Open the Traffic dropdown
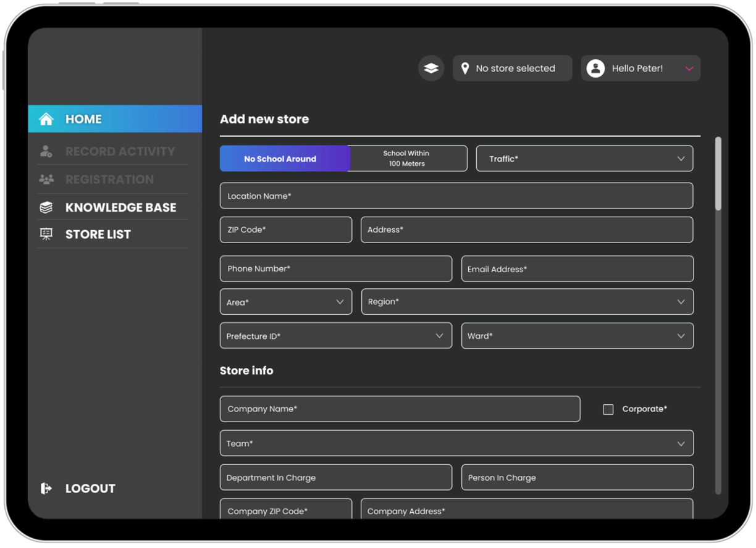756x548 pixels. coord(584,159)
